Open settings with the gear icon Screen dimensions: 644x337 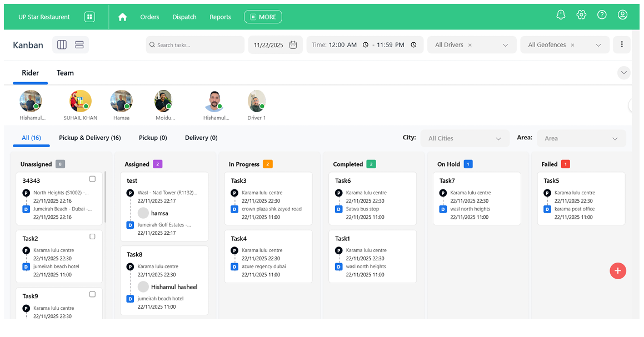tap(581, 14)
